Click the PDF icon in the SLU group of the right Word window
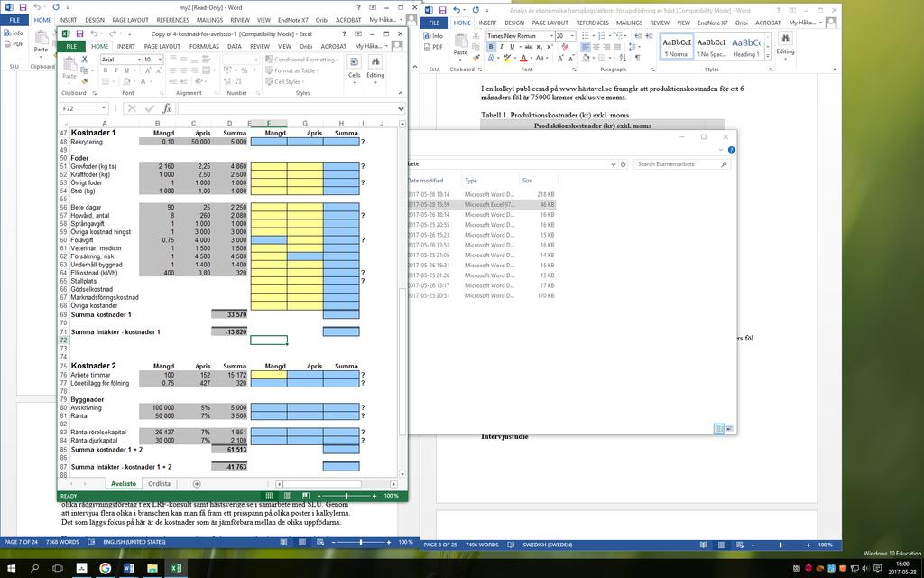Image resolution: width=924 pixels, height=578 pixels. pyautogui.click(x=433, y=47)
